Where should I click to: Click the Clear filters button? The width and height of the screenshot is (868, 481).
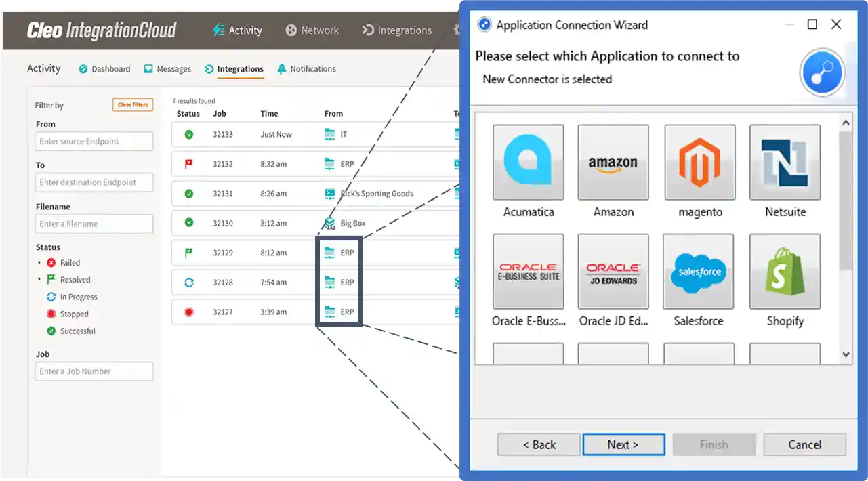[x=133, y=105]
